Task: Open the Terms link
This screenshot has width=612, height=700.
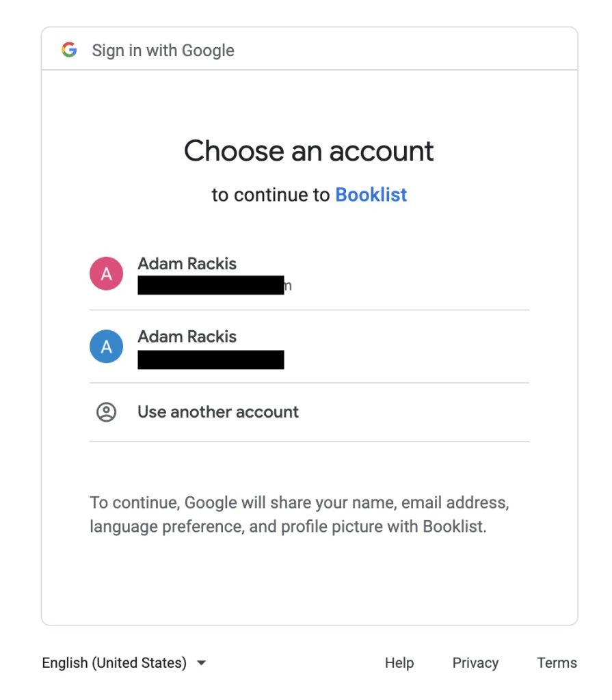Action: (x=557, y=663)
